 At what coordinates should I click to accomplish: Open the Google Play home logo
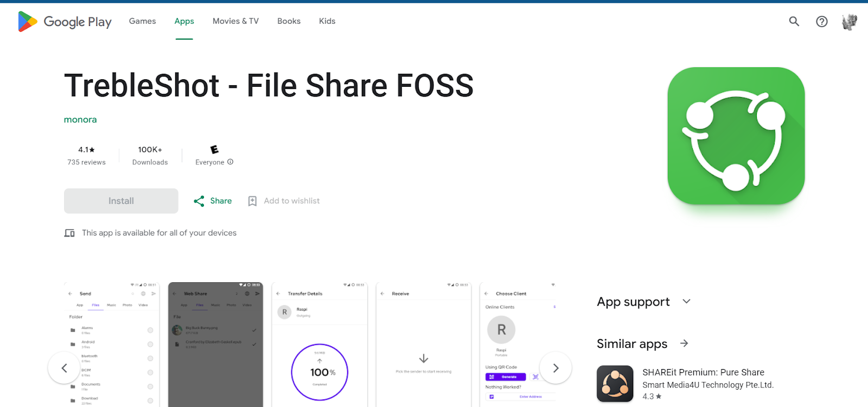coord(65,22)
